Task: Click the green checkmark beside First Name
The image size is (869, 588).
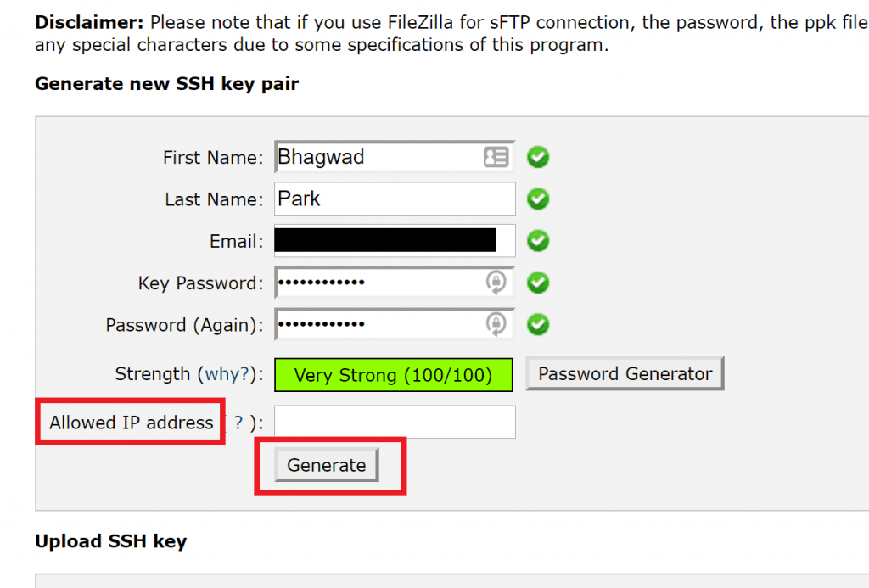Action: (537, 157)
